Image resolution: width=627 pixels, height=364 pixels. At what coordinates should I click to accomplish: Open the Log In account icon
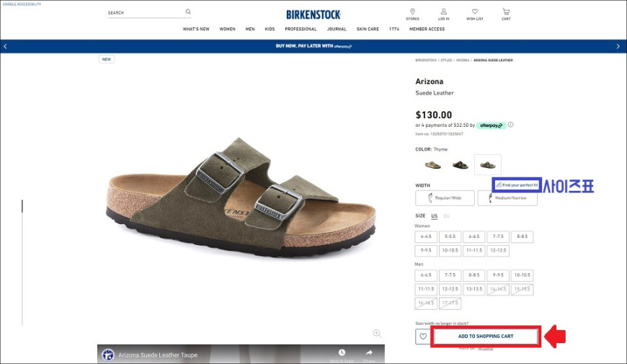(443, 12)
